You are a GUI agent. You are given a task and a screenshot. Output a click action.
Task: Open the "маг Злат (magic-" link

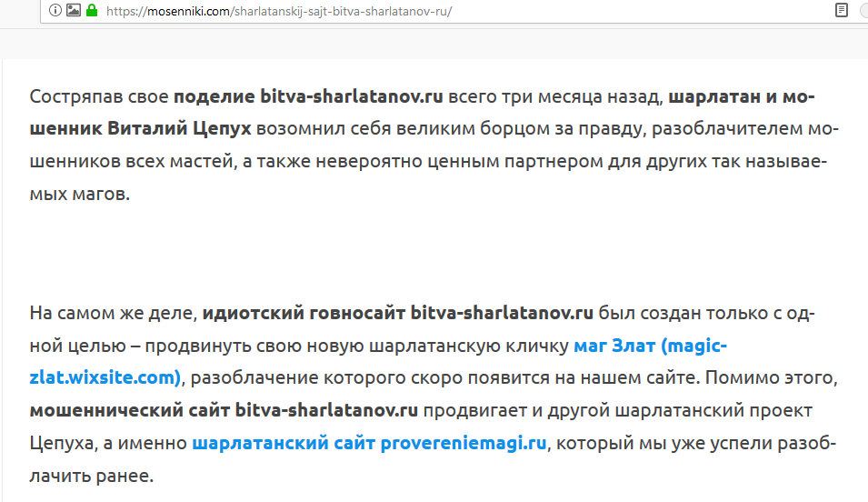point(650,346)
